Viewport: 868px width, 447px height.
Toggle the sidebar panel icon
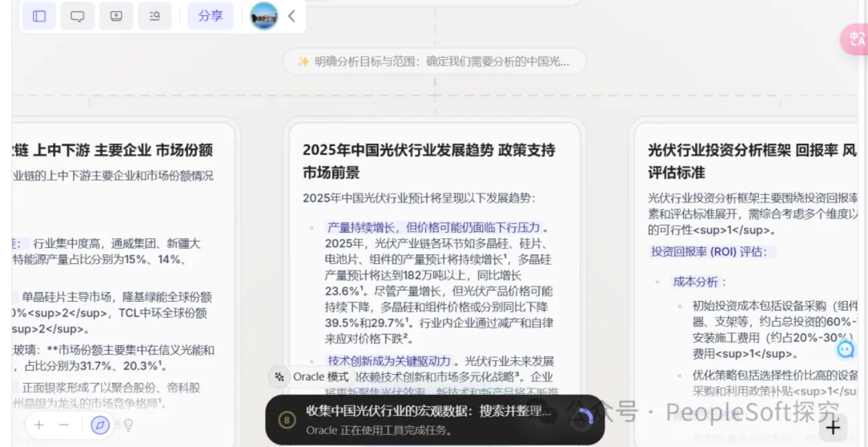point(39,16)
